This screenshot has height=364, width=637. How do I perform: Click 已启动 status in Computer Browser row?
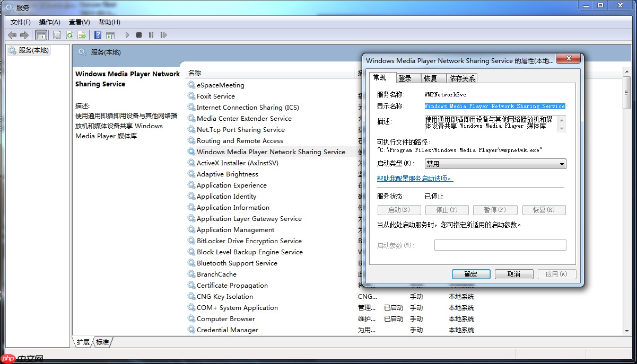click(394, 318)
